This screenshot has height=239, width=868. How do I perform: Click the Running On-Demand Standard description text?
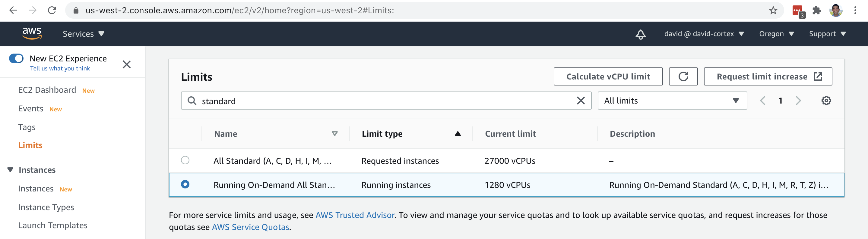719,185
